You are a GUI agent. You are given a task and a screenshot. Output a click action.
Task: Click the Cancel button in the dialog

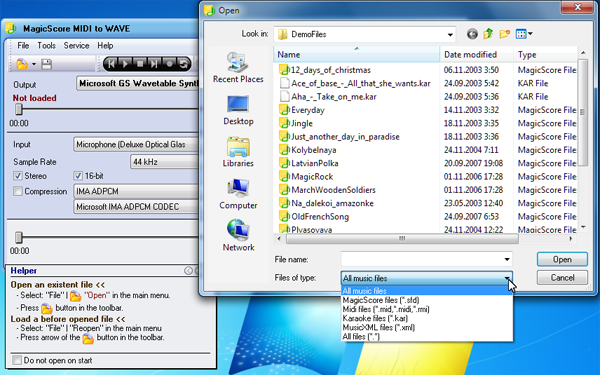pyautogui.click(x=562, y=277)
